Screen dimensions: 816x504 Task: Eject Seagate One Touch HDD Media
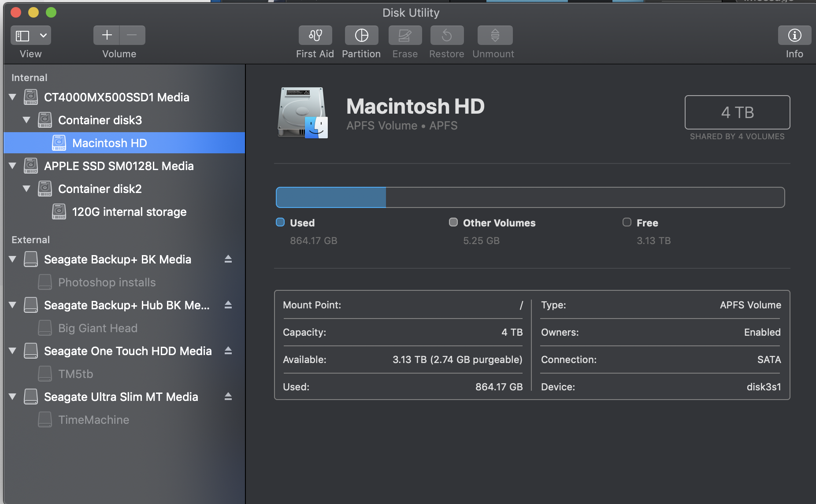tap(228, 351)
